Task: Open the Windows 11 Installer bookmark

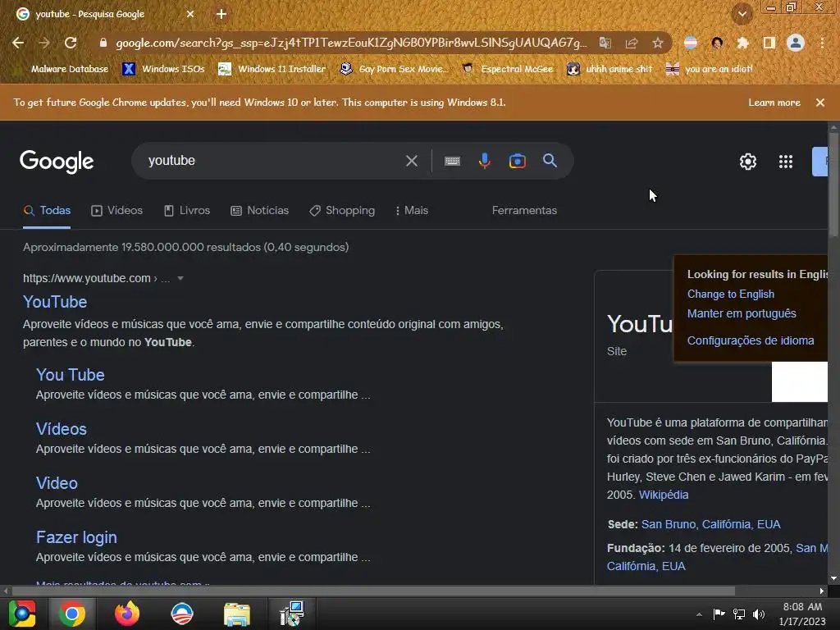Action: point(272,69)
